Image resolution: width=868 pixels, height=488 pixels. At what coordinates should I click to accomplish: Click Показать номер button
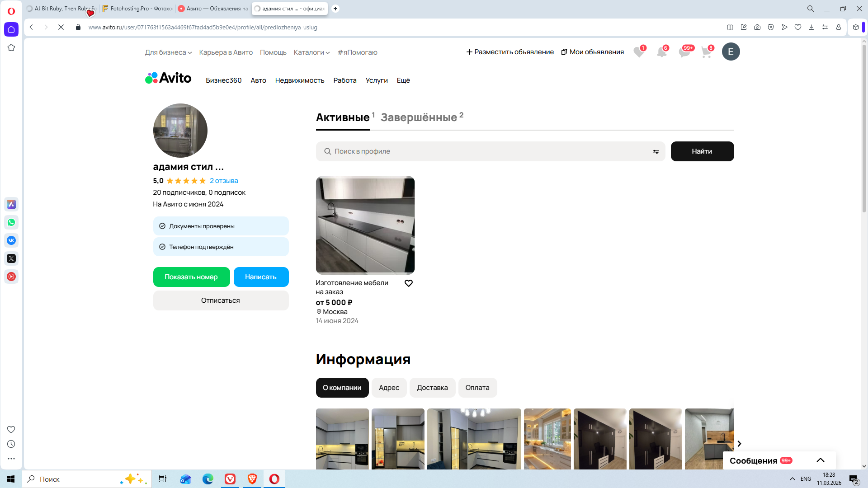pos(191,277)
